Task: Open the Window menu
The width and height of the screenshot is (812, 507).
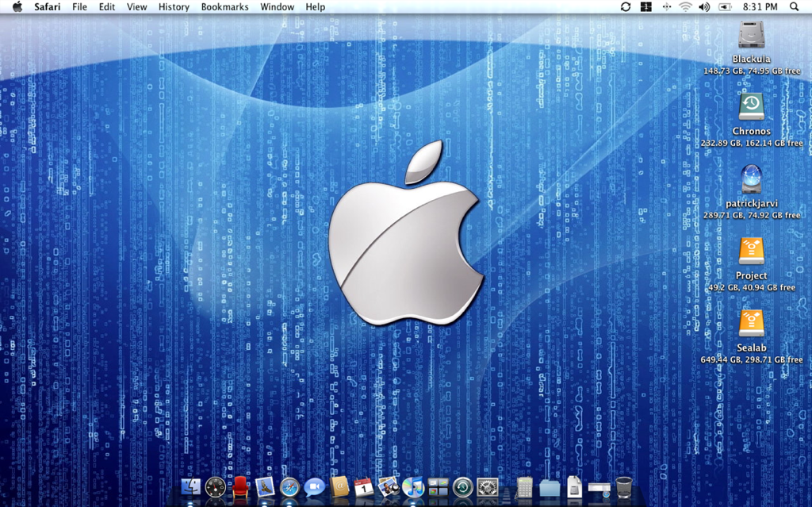Action: point(277,6)
